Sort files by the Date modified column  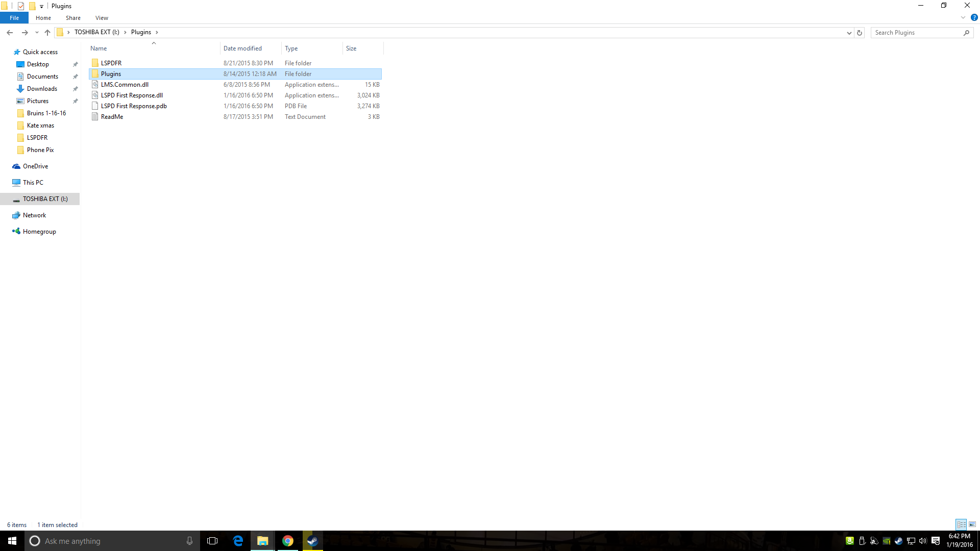(242, 48)
